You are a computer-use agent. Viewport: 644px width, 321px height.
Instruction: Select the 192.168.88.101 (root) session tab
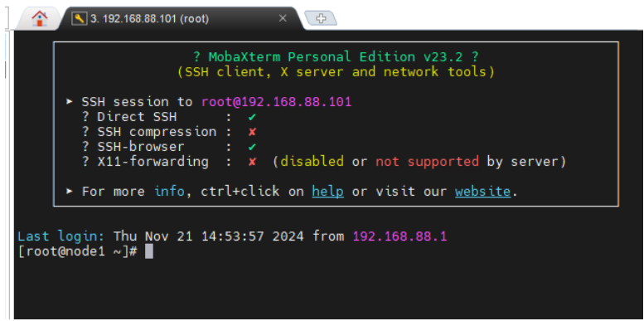(180, 18)
